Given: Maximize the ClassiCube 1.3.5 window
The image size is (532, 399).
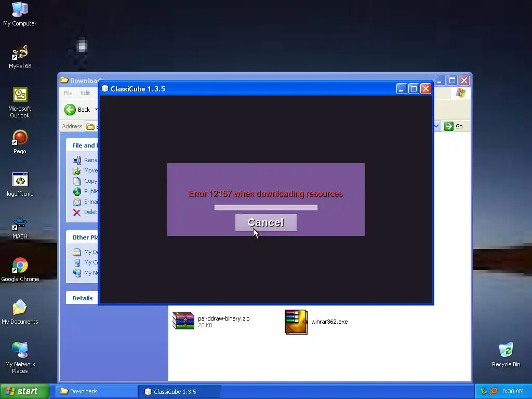Looking at the screenshot, I should [x=414, y=89].
